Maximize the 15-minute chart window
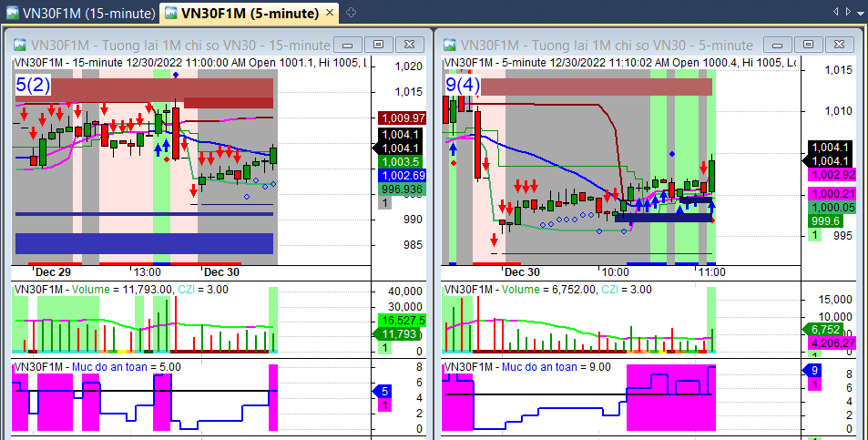 click(x=379, y=45)
